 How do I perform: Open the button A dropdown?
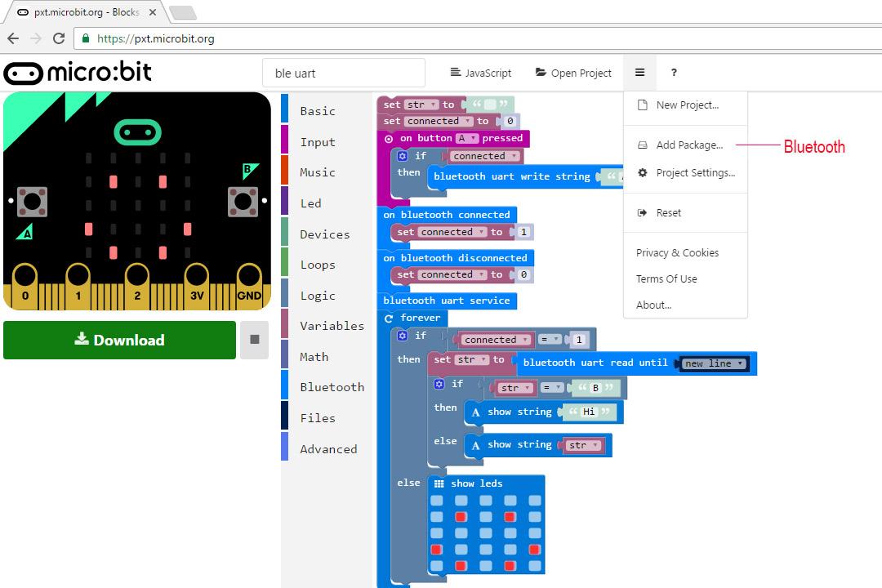pos(466,138)
